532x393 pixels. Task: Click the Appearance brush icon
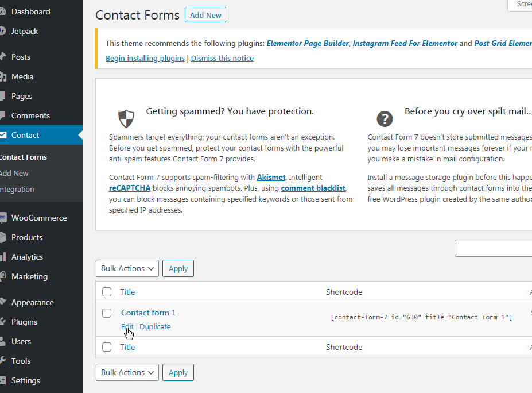[x=3, y=302]
